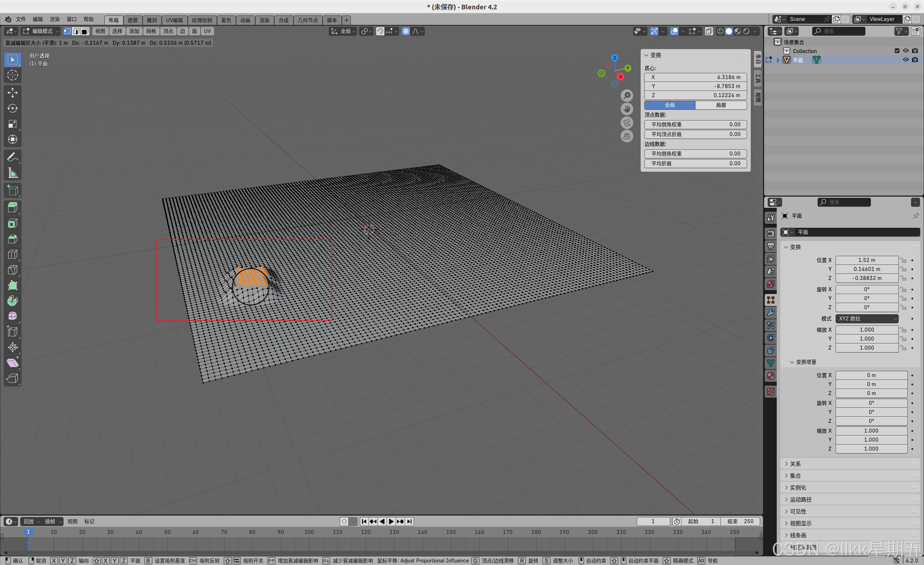The image size is (924, 565).
Task: Toggle camera view icon in viewport
Action: pos(627,123)
